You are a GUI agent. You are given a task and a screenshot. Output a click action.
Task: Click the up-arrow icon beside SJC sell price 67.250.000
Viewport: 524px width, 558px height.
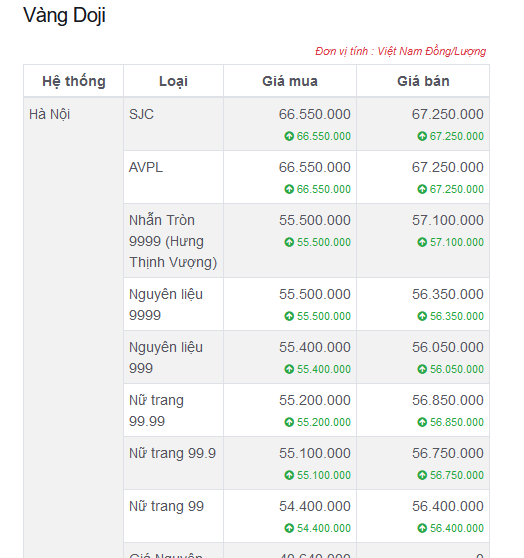(x=422, y=136)
